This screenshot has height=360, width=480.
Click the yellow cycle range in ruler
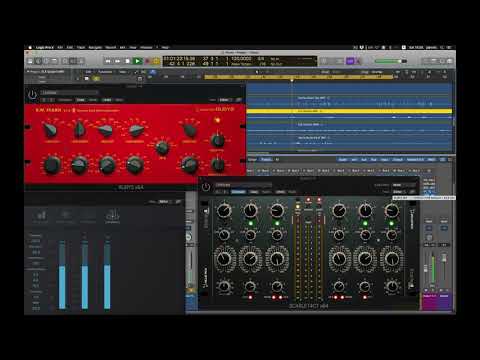[x=298, y=77]
